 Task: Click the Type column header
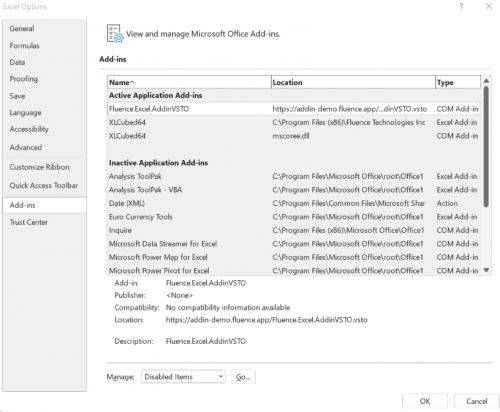tap(458, 82)
